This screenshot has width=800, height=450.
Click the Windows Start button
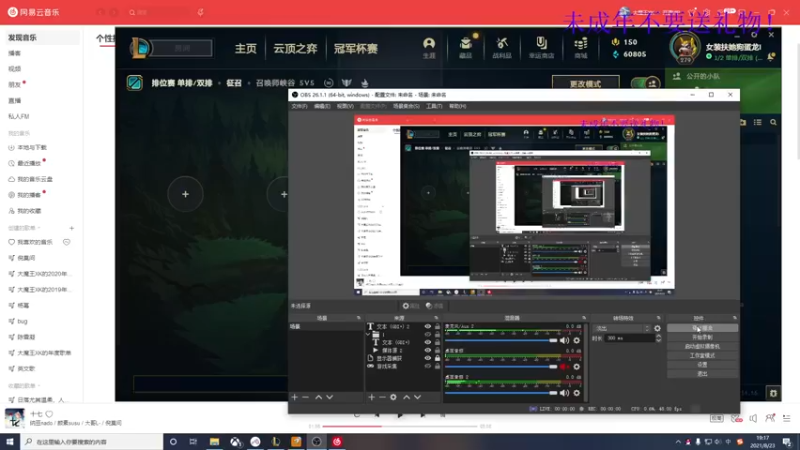pyautogui.click(x=10, y=442)
